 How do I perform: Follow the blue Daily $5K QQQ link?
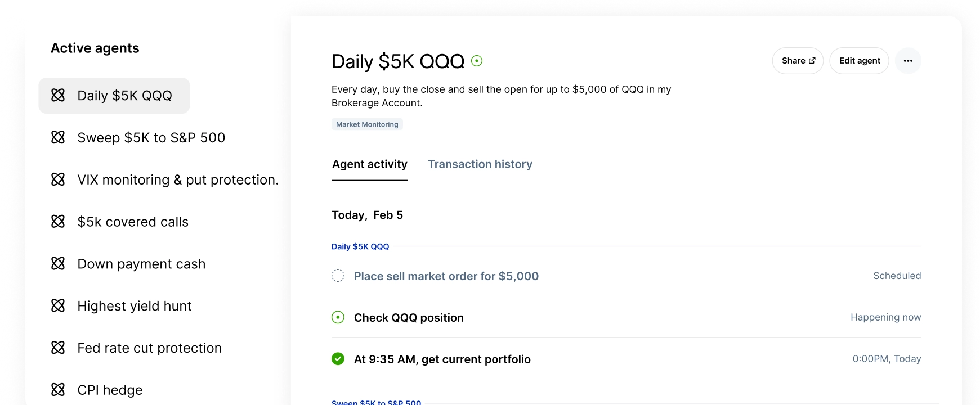360,246
